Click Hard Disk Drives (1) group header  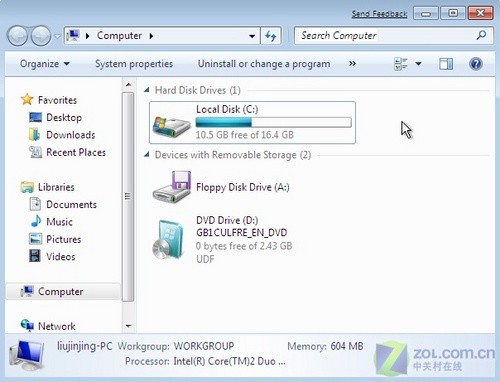198,90
